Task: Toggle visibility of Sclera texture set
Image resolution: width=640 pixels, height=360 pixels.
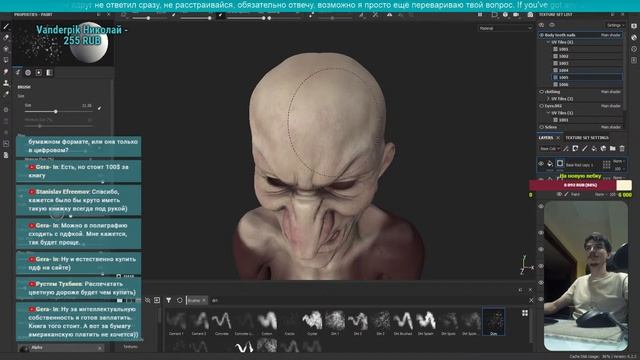Action: pyautogui.click(x=542, y=127)
